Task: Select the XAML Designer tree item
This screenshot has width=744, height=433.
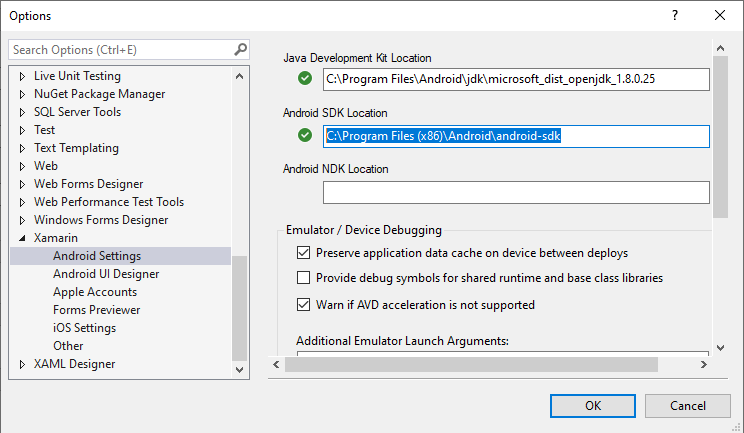Action: [74, 364]
